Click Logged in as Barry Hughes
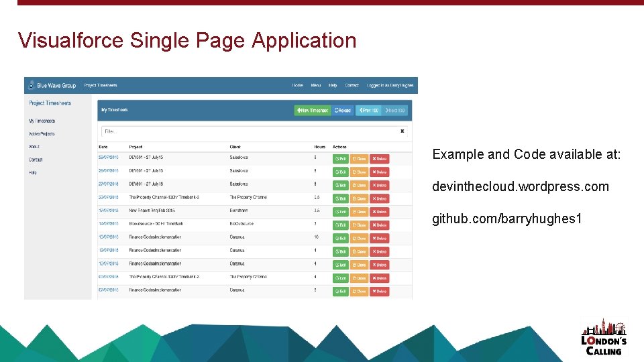Viewport: 644px width, 362px height. (390, 85)
